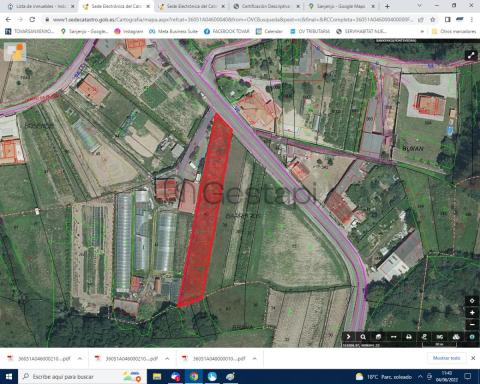
Task: Expand options for first downloaded PDF
Action: 80,359
